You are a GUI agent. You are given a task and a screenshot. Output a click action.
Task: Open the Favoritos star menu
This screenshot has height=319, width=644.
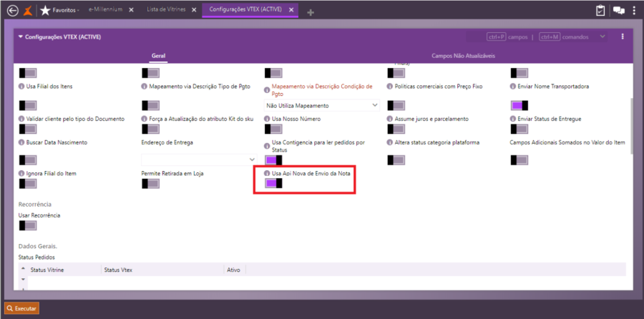(x=59, y=10)
